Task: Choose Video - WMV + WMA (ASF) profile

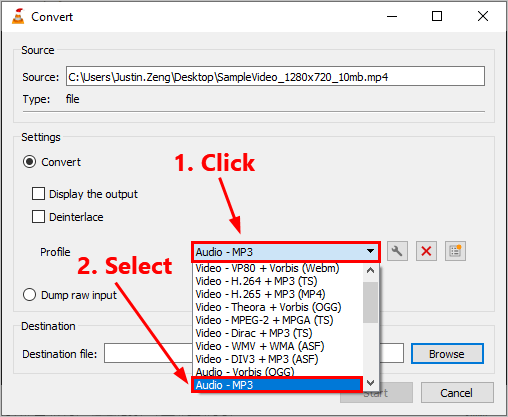Action: [x=278, y=346]
